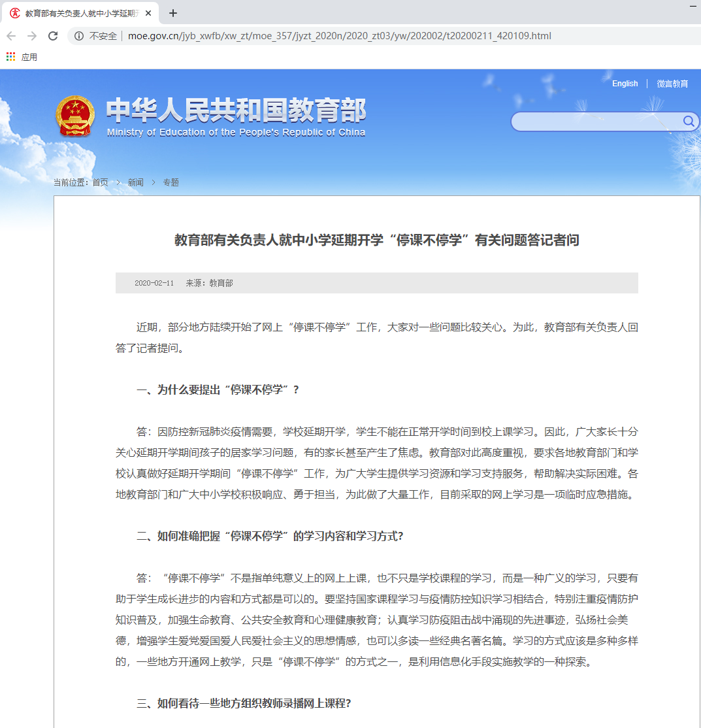The width and height of the screenshot is (701, 728).
Task: Open the 微言教育 link
Action: tap(672, 84)
